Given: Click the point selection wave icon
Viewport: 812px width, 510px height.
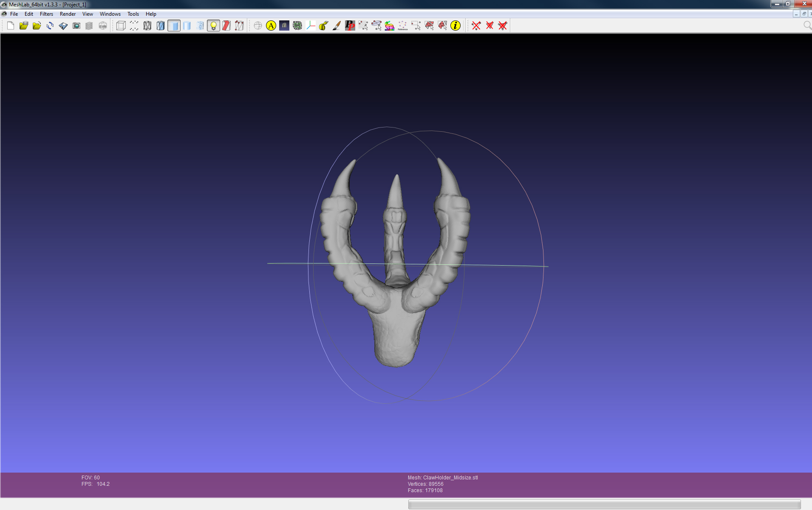Looking at the screenshot, I should click(363, 25).
